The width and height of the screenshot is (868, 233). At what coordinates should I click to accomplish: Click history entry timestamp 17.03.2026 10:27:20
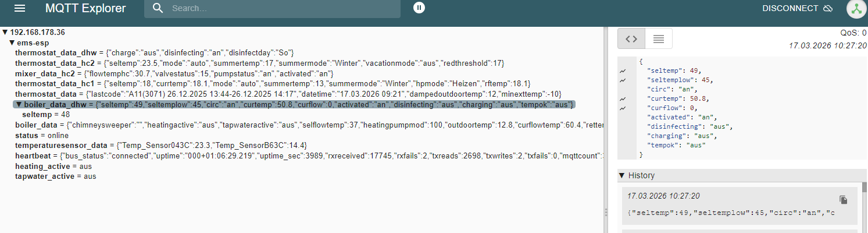pyautogui.click(x=663, y=196)
